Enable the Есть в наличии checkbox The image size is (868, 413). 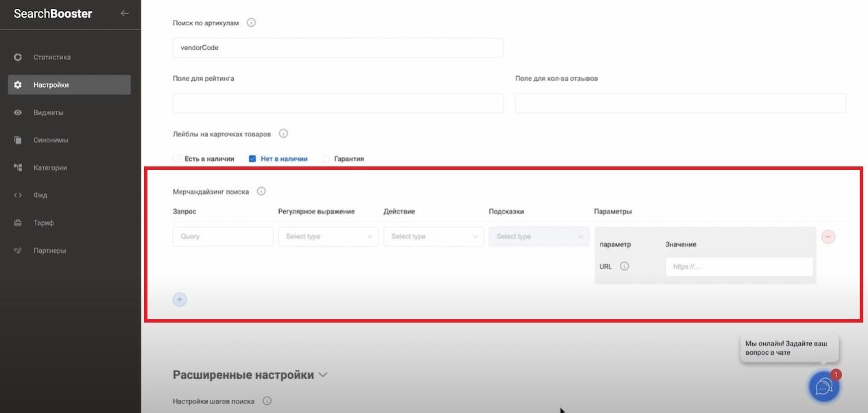(x=176, y=159)
